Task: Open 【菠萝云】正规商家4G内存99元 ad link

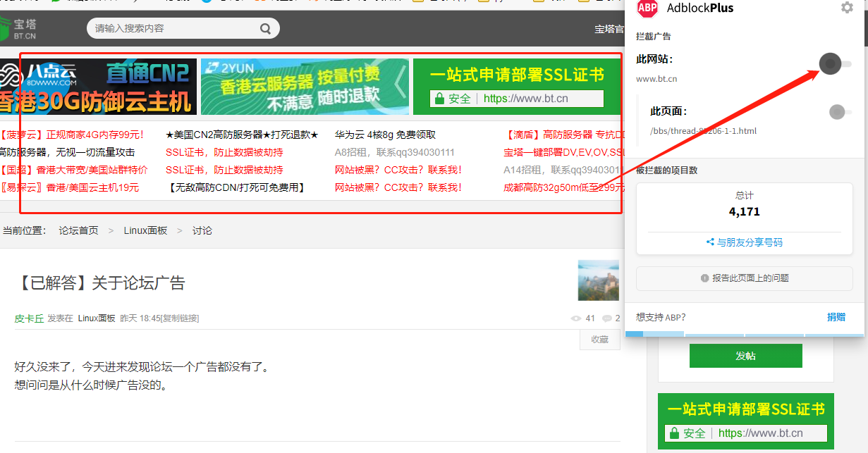Action: click(71, 135)
